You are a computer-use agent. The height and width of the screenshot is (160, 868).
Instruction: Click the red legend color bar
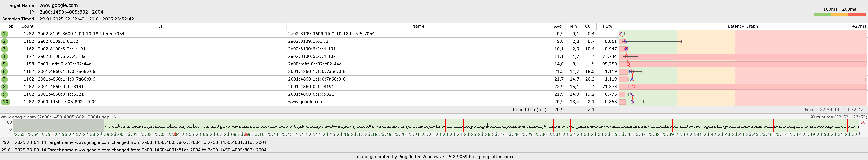[x=857, y=15]
